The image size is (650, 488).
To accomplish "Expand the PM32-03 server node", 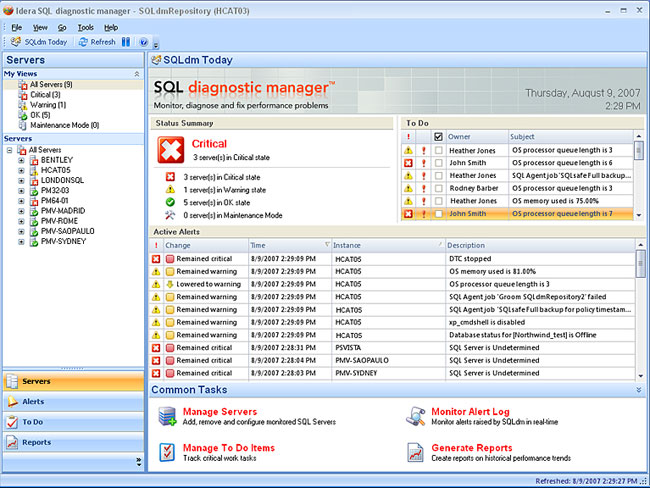I will (x=21, y=191).
